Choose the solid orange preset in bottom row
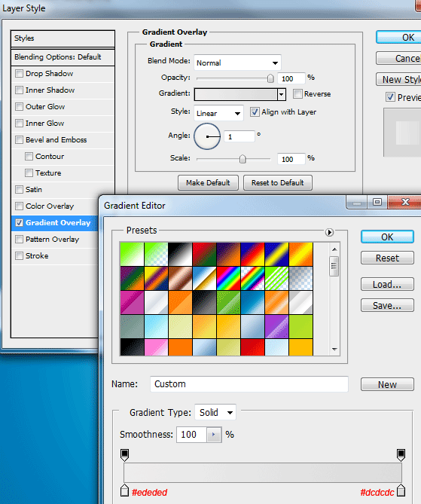Image resolution: width=421 pixels, height=504 pixels. coord(180,347)
